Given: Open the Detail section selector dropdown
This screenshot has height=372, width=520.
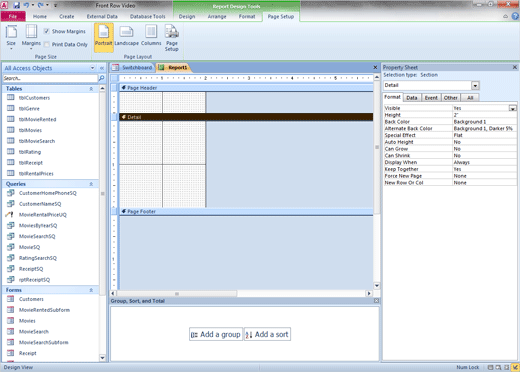Looking at the screenshot, I should pos(475,86).
